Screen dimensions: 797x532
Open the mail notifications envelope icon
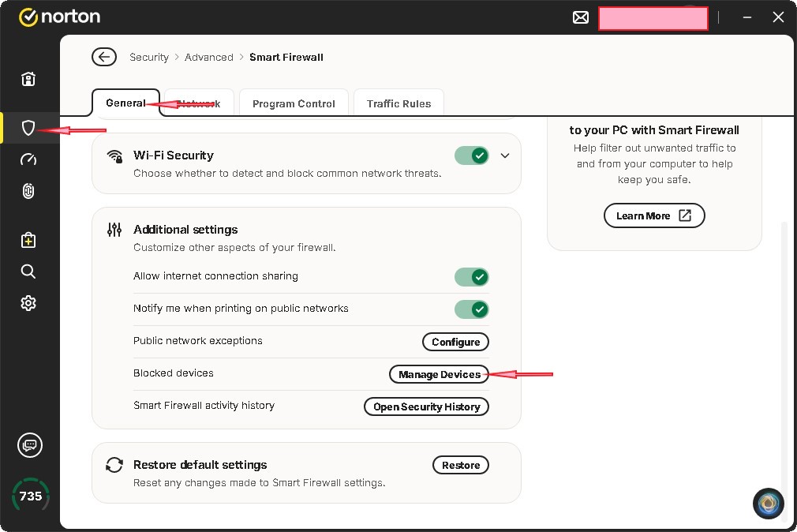(581, 18)
